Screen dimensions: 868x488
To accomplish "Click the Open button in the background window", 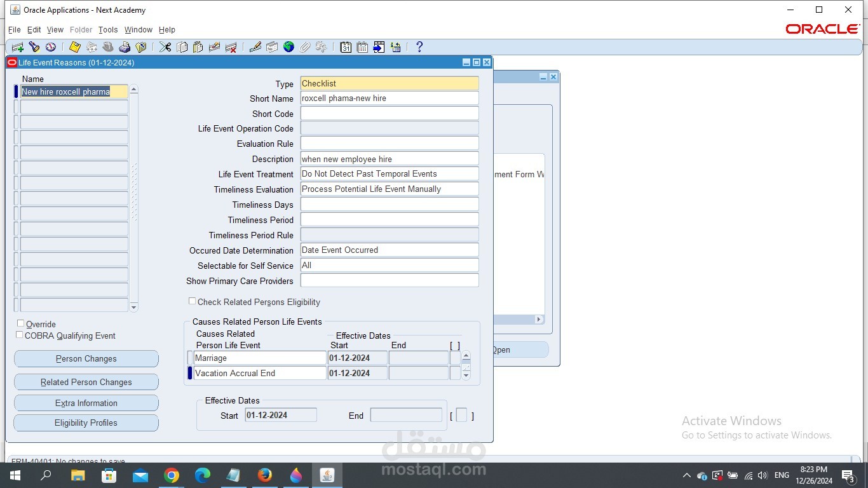I will [520, 350].
